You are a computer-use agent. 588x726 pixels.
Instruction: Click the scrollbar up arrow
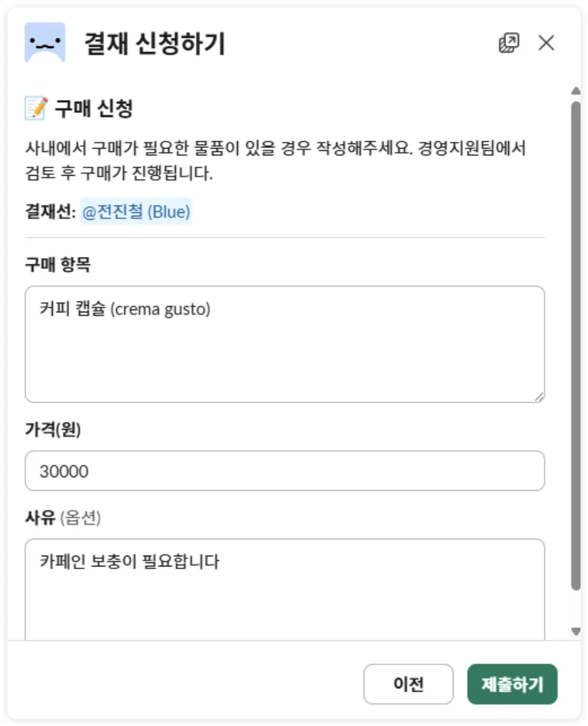575,91
